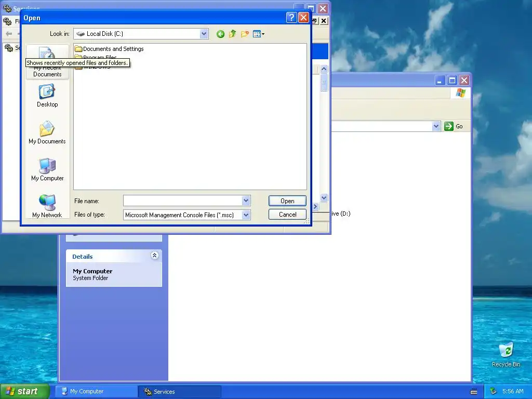This screenshot has width=532, height=399.
Task: Switch to Services taskbar button
Action: (179, 392)
